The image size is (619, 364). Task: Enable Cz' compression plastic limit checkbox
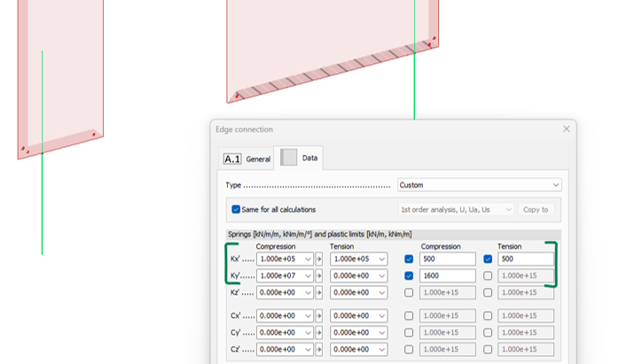point(409,350)
